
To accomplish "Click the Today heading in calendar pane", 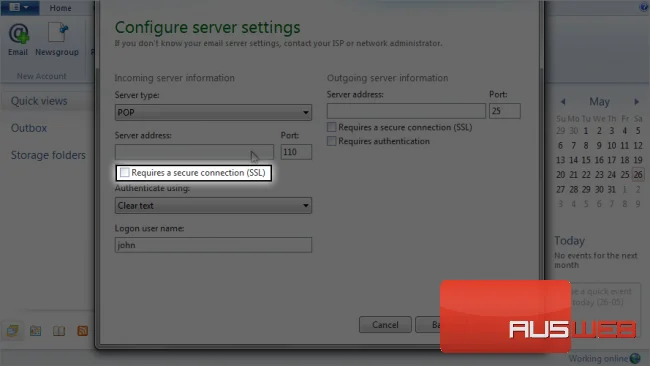I will tap(569, 241).
